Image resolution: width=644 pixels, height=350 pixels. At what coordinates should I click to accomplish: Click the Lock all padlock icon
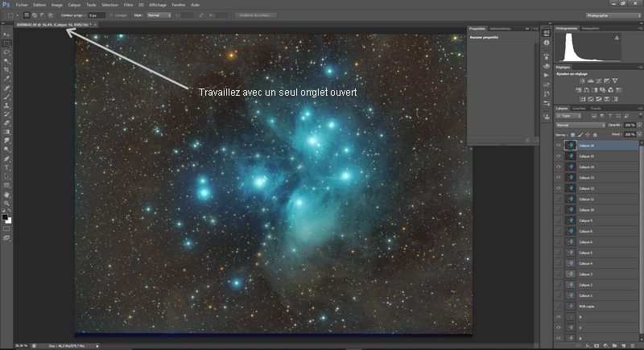595,134
